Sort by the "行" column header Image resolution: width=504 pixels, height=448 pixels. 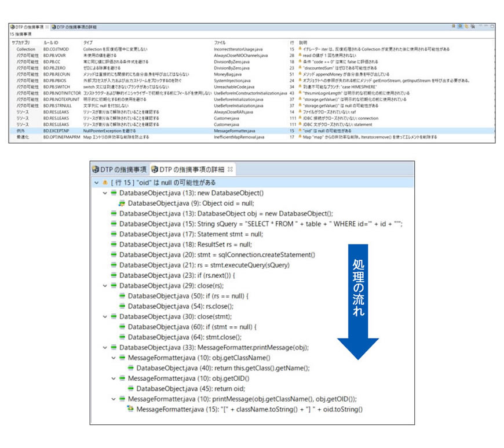pyautogui.click(x=292, y=42)
